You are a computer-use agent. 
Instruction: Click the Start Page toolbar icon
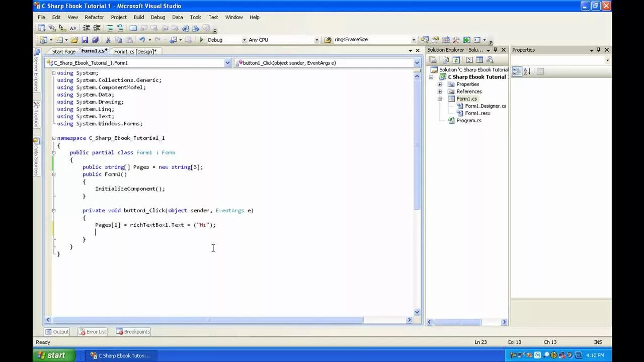466,40
